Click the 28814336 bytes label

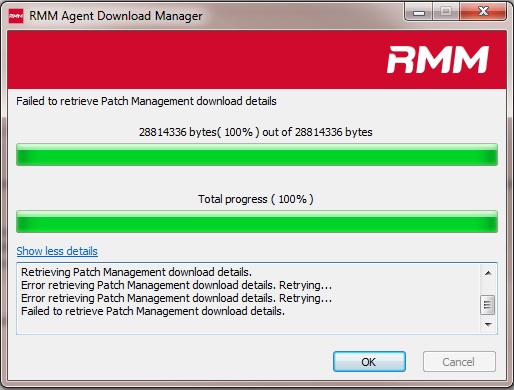(x=256, y=132)
